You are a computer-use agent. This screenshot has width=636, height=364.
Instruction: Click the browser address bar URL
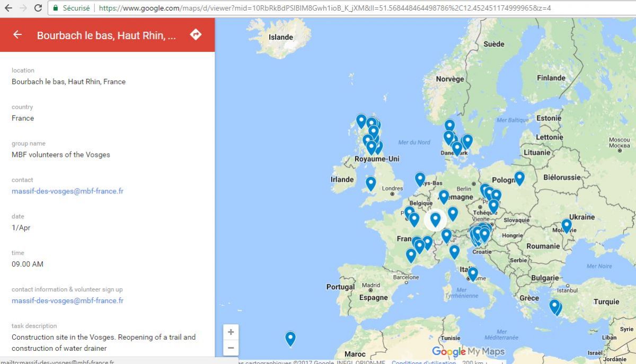click(324, 8)
